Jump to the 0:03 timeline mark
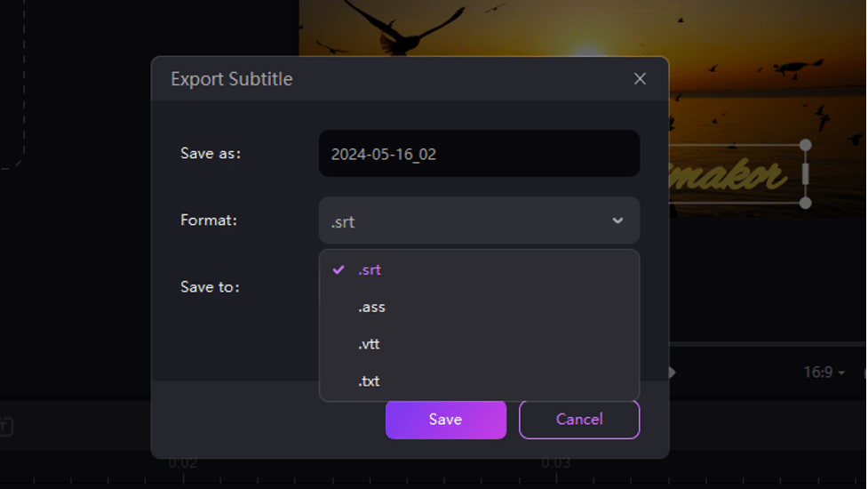 (556, 463)
